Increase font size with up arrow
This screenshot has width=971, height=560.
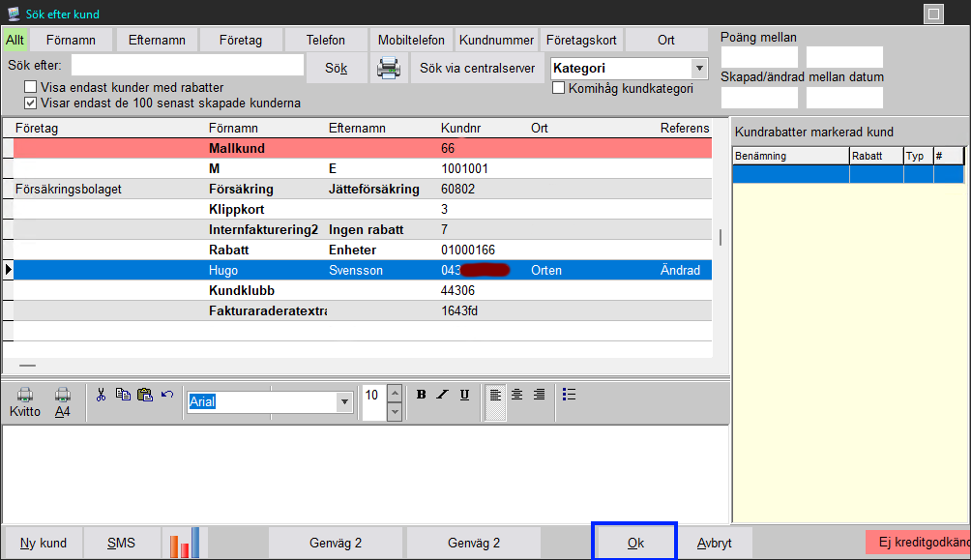click(394, 393)
